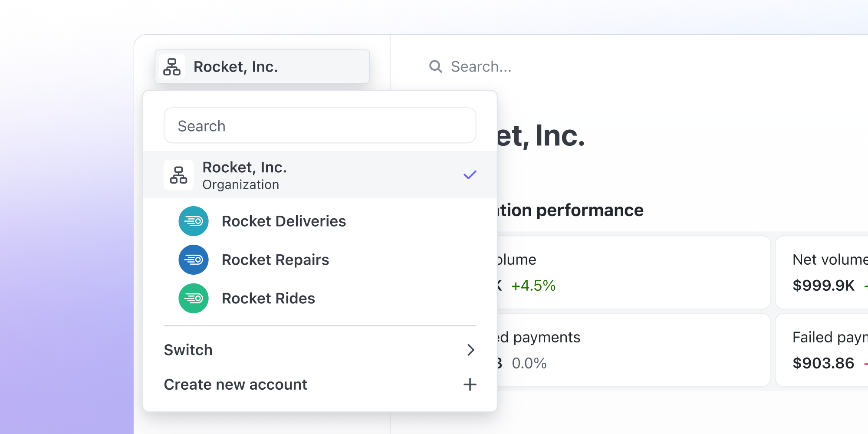Click the magnifying glass search icon

(x=436, y=66)
